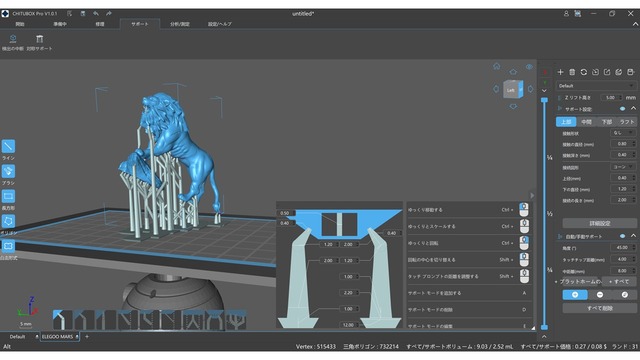This screenshot has height=360, width=640.
Task: Click the save profile icon in the support panel toolbar
Action: (x=630, y=72)
